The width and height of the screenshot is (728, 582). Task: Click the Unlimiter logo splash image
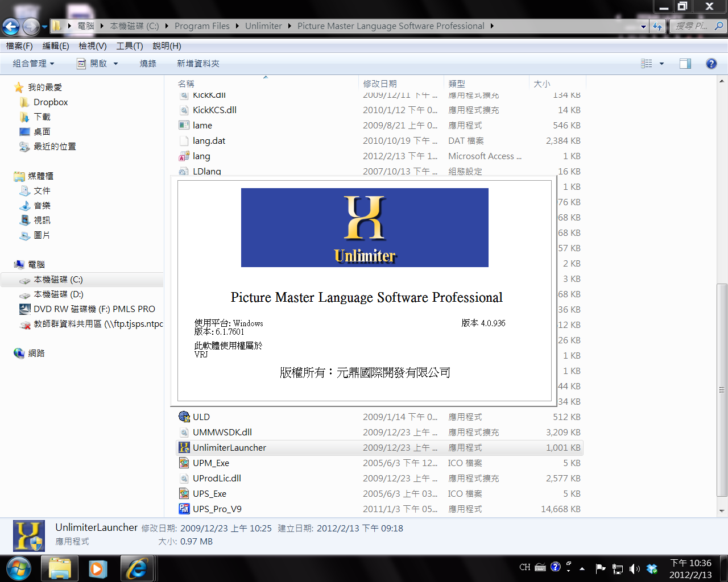point(365,227)
